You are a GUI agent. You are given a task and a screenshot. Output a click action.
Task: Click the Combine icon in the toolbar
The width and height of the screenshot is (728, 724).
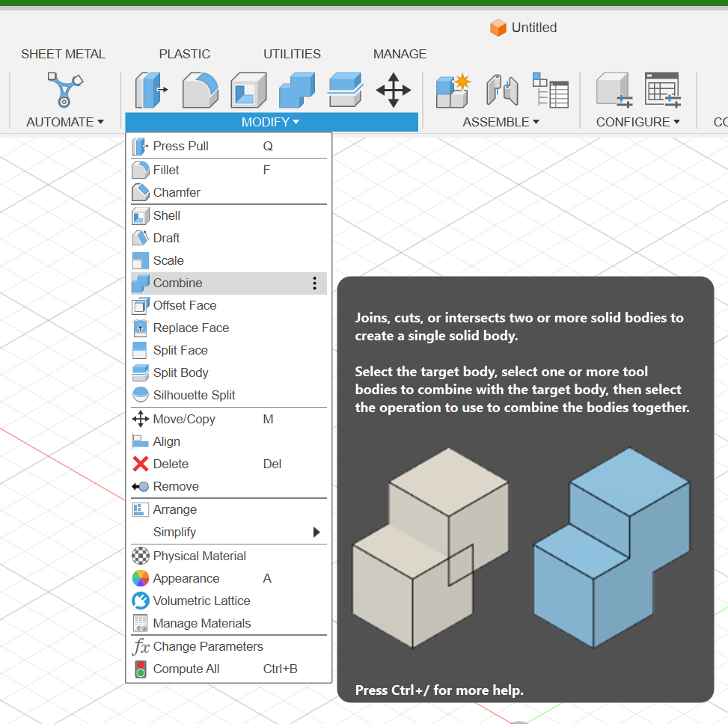(296, 90)
